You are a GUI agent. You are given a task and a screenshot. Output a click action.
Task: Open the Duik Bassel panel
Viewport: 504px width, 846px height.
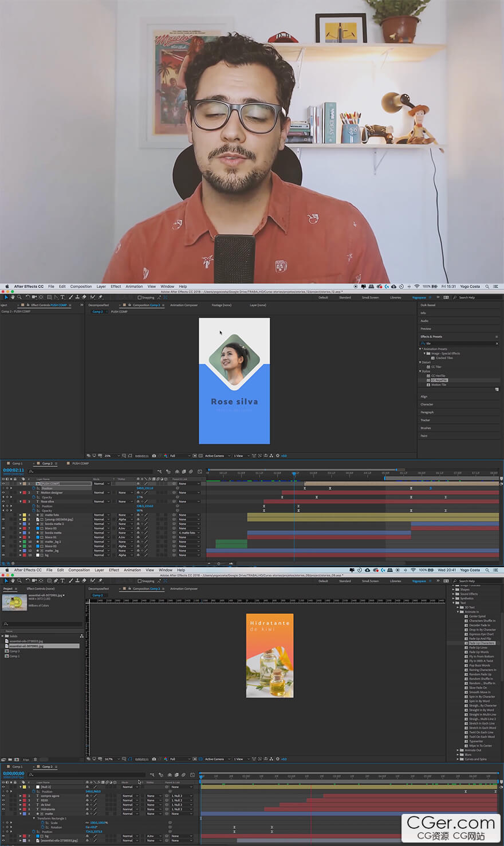[428, 305]
